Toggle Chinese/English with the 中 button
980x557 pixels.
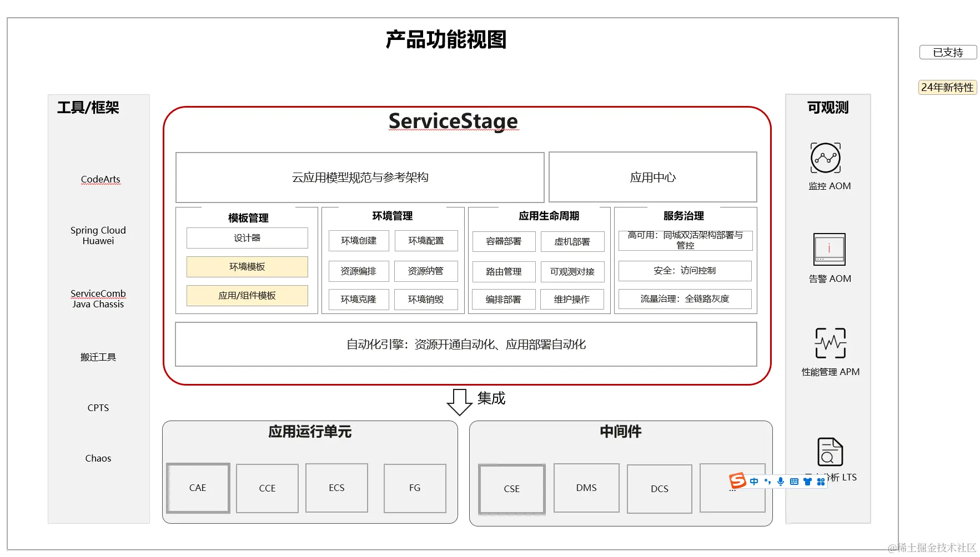754,482
